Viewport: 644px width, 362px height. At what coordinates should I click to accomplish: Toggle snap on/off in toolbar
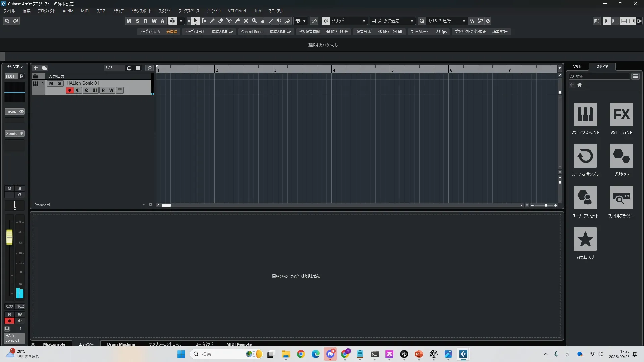[326, 21]
